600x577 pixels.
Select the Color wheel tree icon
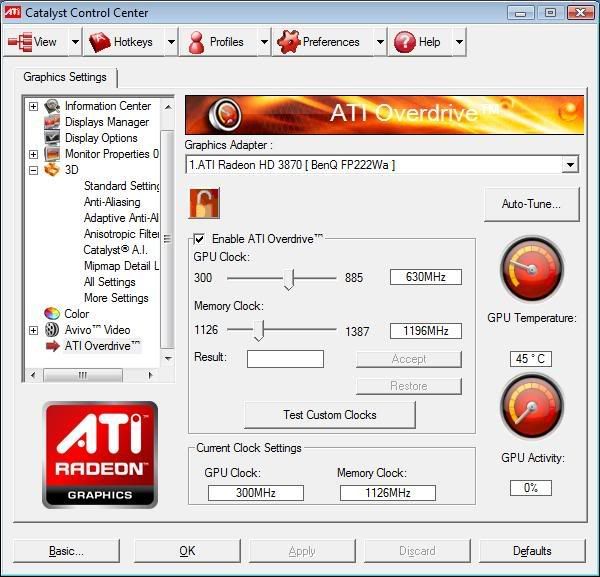click(x=52, y=314)
